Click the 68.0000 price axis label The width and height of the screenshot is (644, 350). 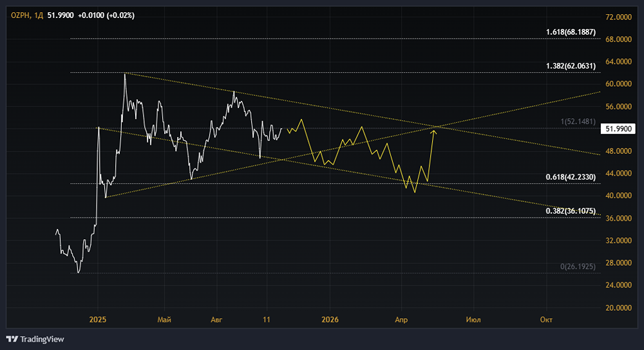(618, 39)
